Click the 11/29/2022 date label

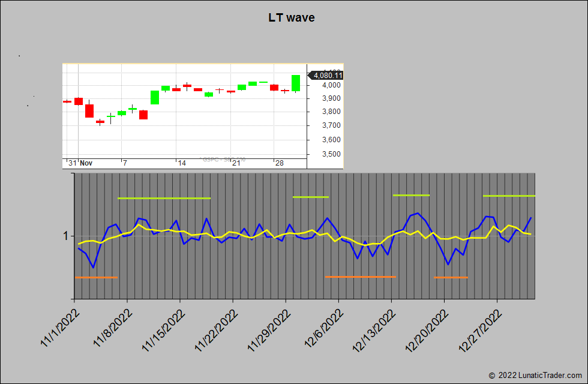point(269,331)
